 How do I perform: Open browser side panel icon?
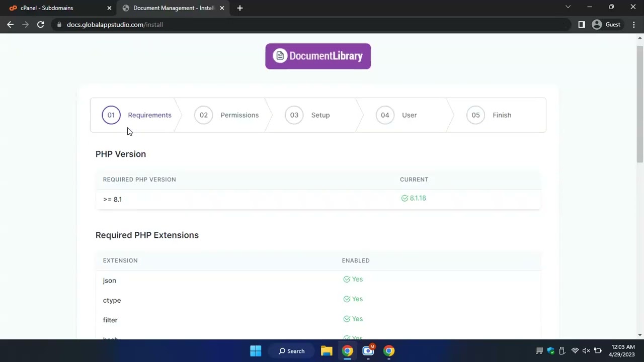(x=582, y=25)
